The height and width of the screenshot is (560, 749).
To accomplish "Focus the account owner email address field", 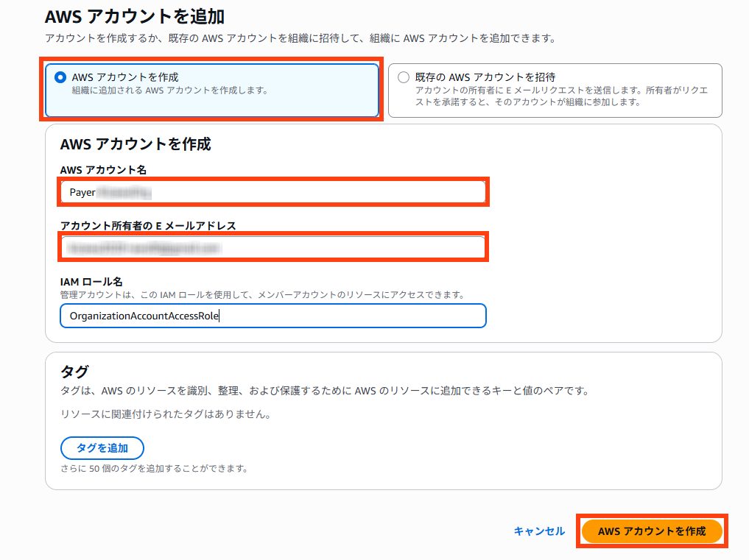I will pyautogui.click(x=272, y=248).
